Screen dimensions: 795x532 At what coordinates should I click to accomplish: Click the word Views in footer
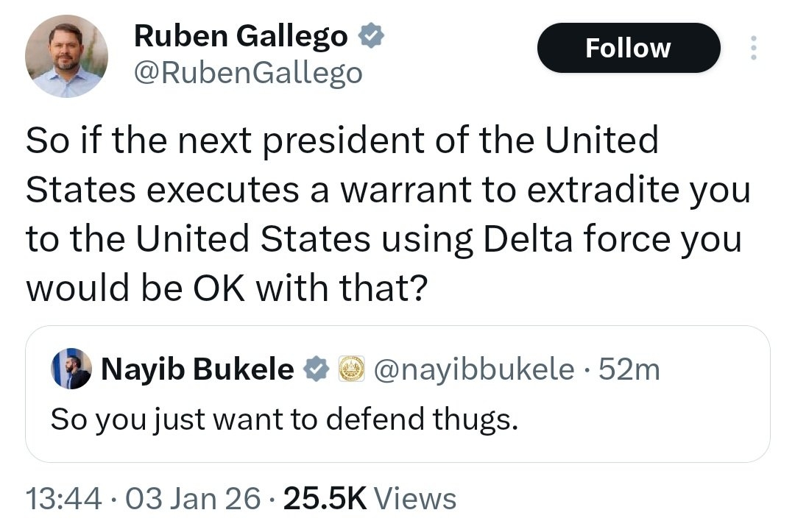click(x=415, y=498)
